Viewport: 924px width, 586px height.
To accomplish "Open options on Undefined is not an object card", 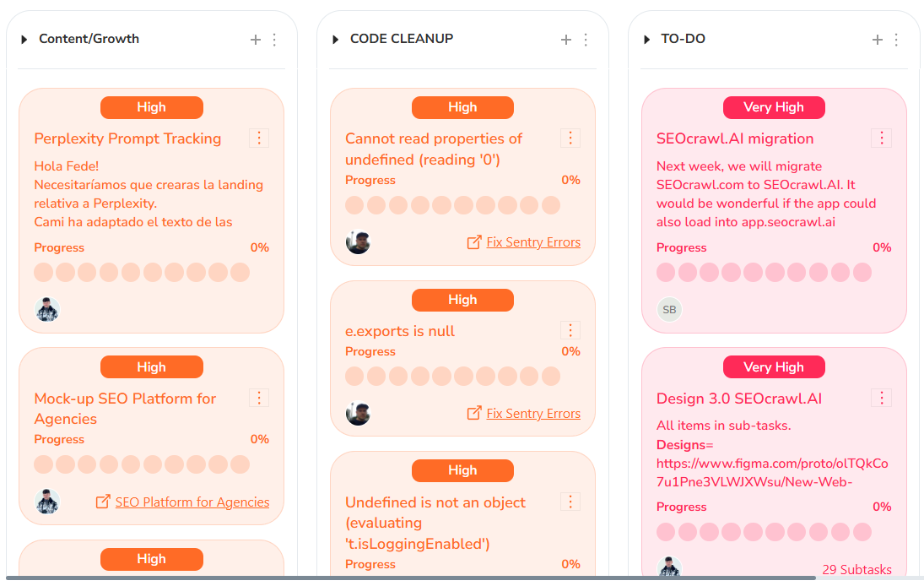I will pos(570,502).
